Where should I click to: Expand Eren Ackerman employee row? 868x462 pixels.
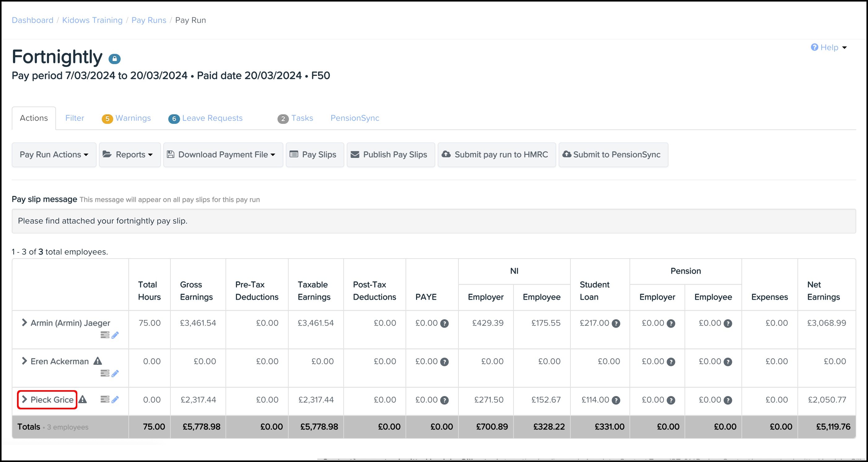pyautogui.click(x=24, y=361)
